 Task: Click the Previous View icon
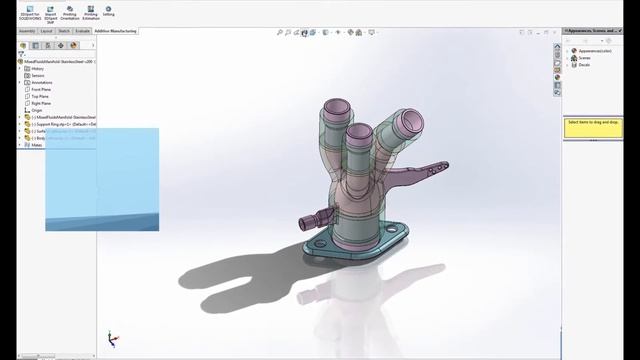tap(296, 32)
